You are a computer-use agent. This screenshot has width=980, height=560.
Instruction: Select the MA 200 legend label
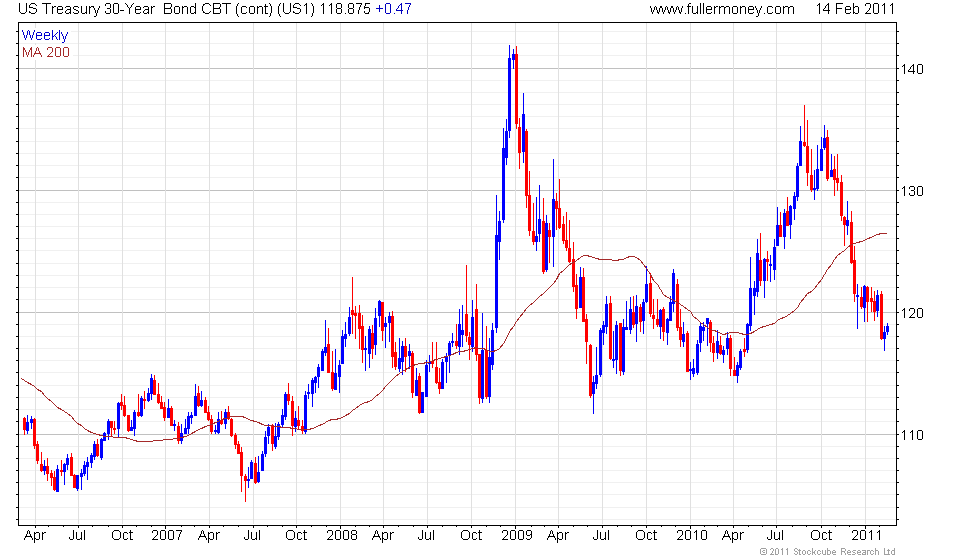[46, 52]
